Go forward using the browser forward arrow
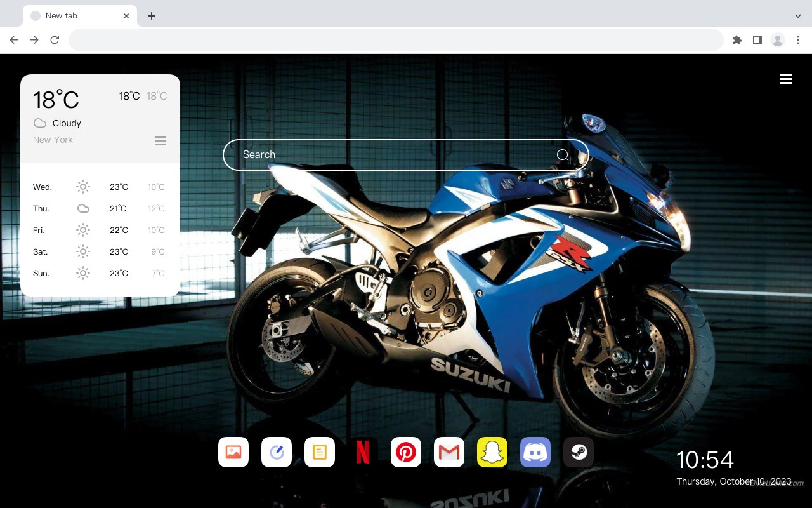 [x=34, y=40]
